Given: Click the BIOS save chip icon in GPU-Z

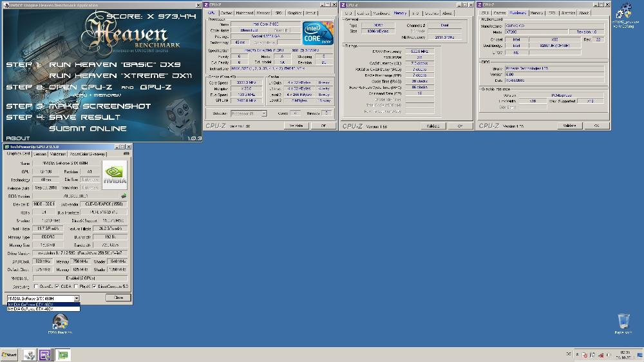Looking at the screenshot, I should 124,196.
